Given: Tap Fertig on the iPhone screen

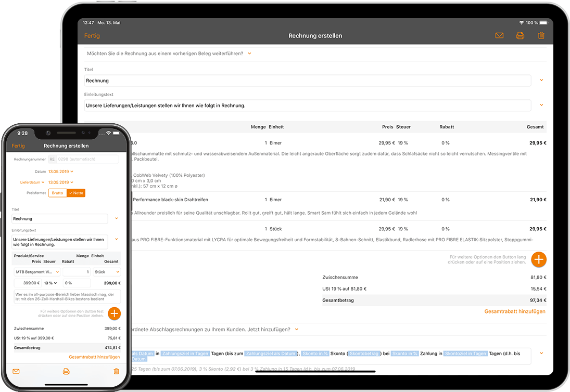Looking at the screenshot, I should click(18, 146).
